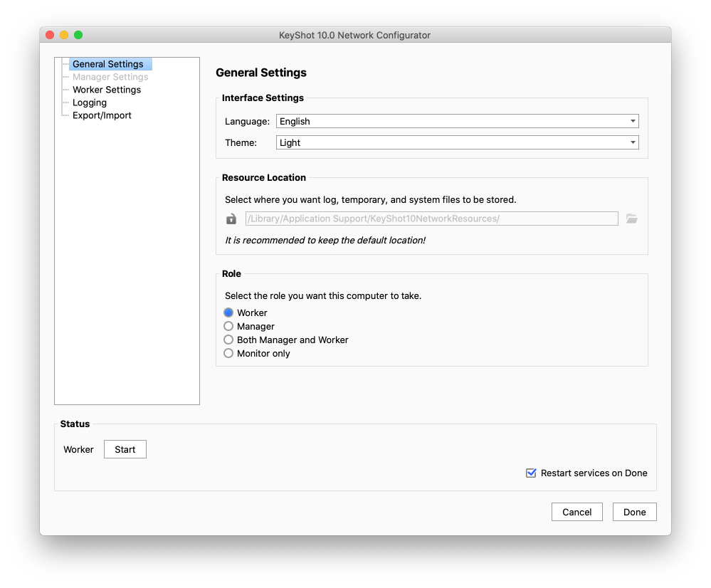Select the Worker role radio button
This screenshot has height=588, width=711.
[x=228, y=313]
